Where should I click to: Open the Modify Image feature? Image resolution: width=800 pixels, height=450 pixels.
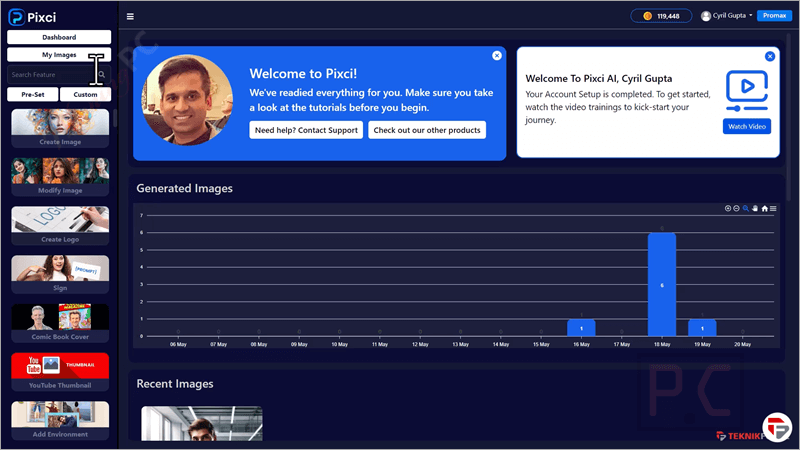pos(60,177)
